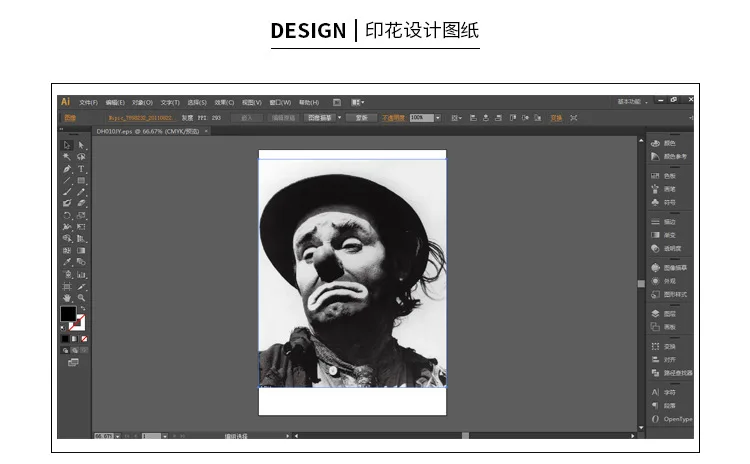The width and height of the screenshot is (750, 464).
Task: Select the Slice tool
Action: [81, 287]
